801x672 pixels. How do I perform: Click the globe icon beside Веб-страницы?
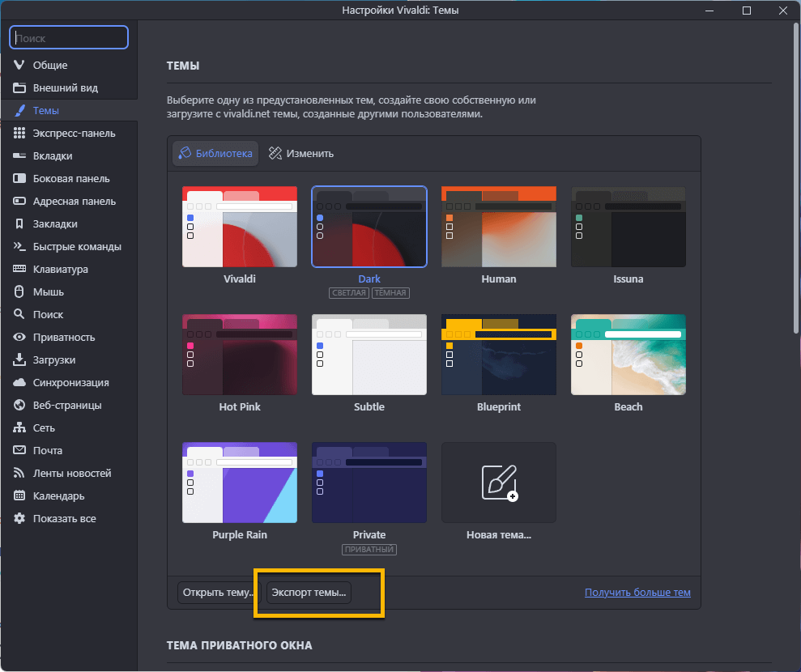[x=19, y=405]
